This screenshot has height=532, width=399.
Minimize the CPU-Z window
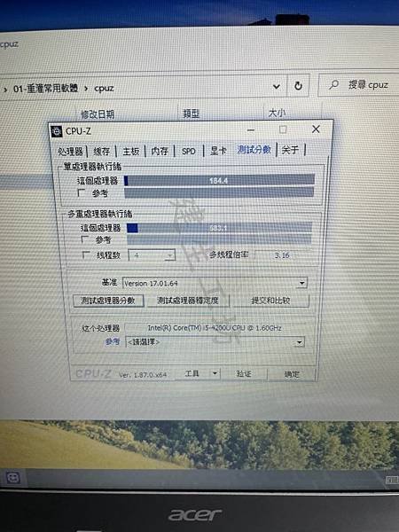[251, 130]
